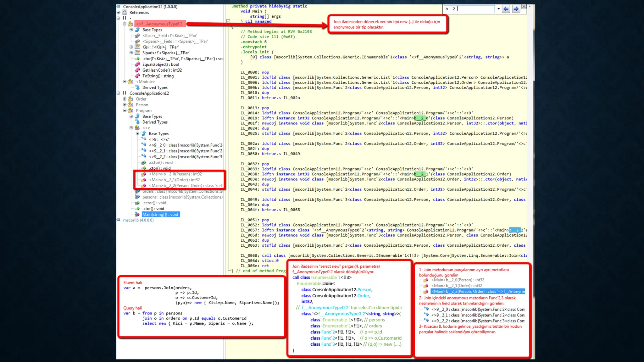Follow the IL_002a branch target link
The width and height of the screenshot is (644, 362).
click(291, 98)
